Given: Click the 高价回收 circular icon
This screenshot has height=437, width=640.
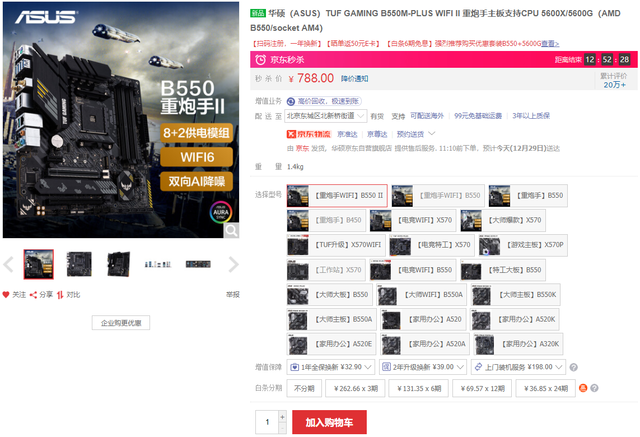Looking at the screenshot, I should click(291, 101).
